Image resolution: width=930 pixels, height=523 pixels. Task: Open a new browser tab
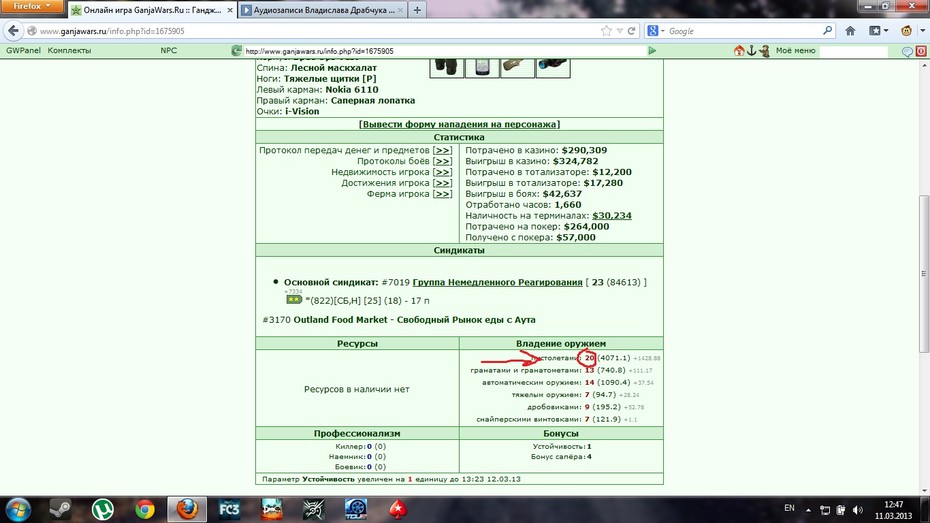click(417, 10)
